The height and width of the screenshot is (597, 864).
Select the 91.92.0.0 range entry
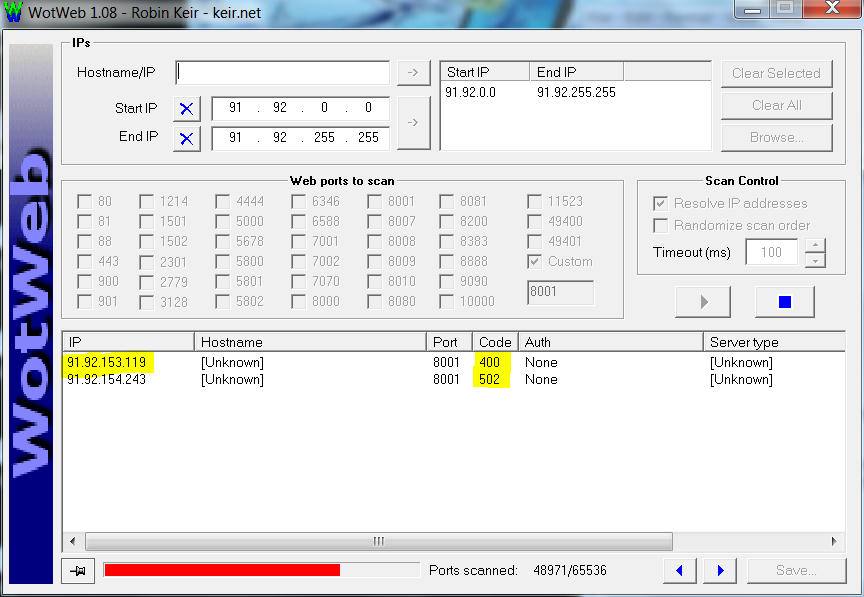471,92
